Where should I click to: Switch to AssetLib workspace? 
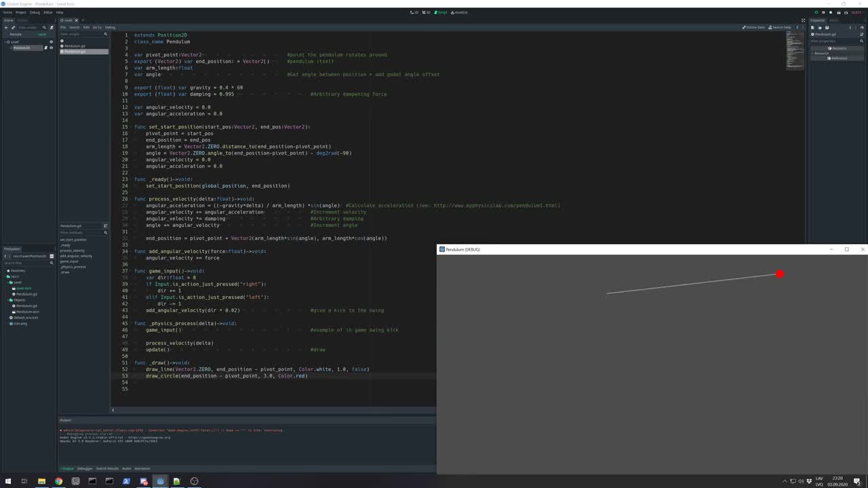459,12
